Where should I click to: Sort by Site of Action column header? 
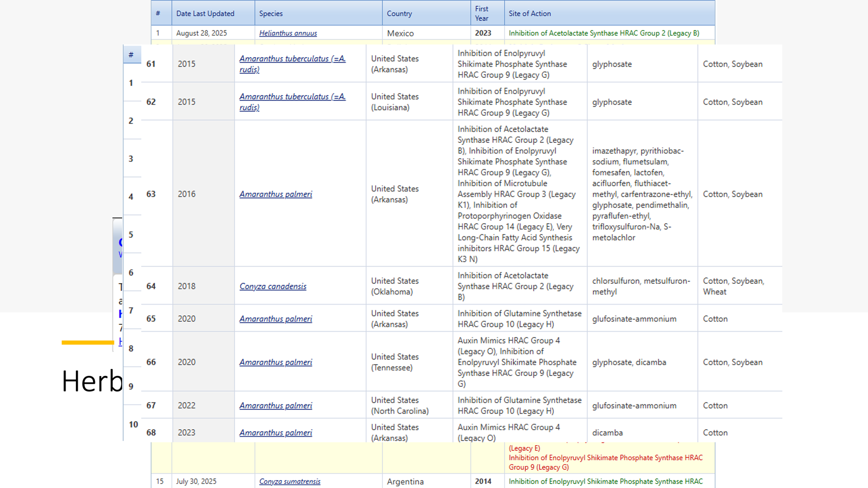click(529, 14)
